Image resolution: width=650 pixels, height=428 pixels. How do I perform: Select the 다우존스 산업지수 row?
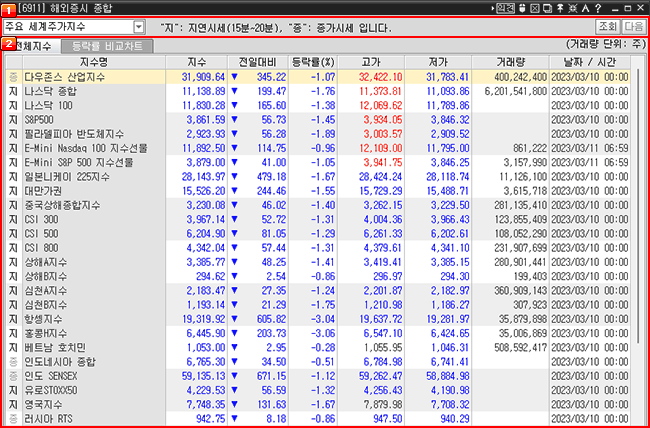coord(318,77)
